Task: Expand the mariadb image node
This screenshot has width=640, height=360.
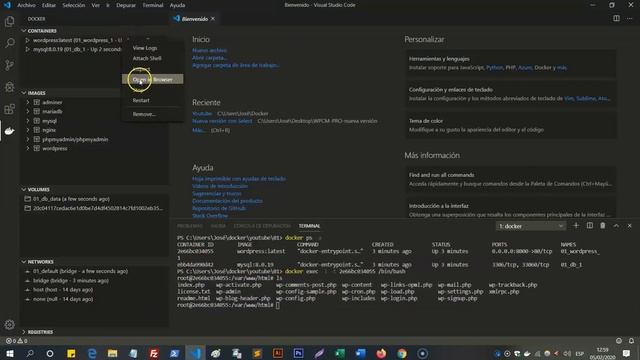Action: coord(28,111)
